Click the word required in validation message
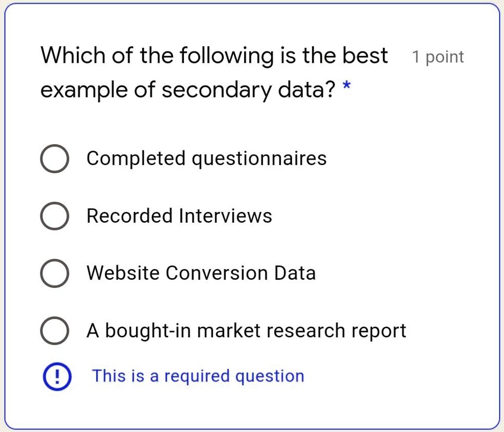Image resolution: width=504 pixels, height=432 pixels. click(x=197, y=377)
